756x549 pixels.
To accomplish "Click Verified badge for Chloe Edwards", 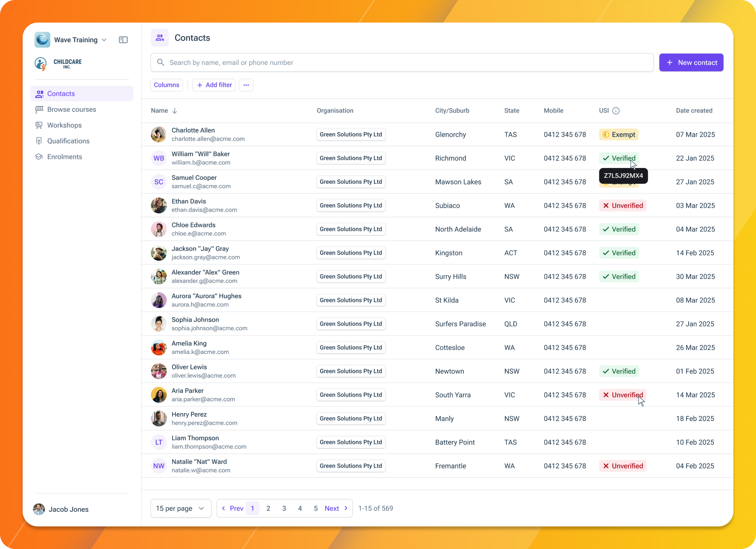I will tap(619, 229).
